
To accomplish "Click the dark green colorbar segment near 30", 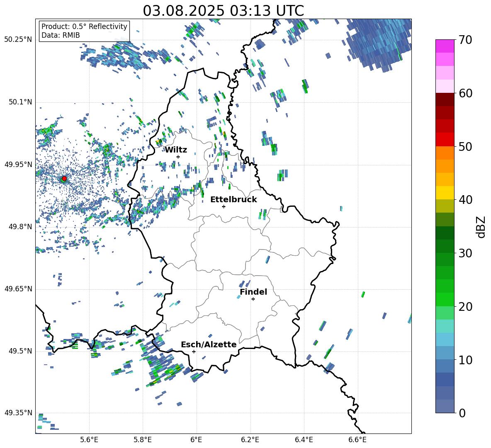I will pos(445,246).
